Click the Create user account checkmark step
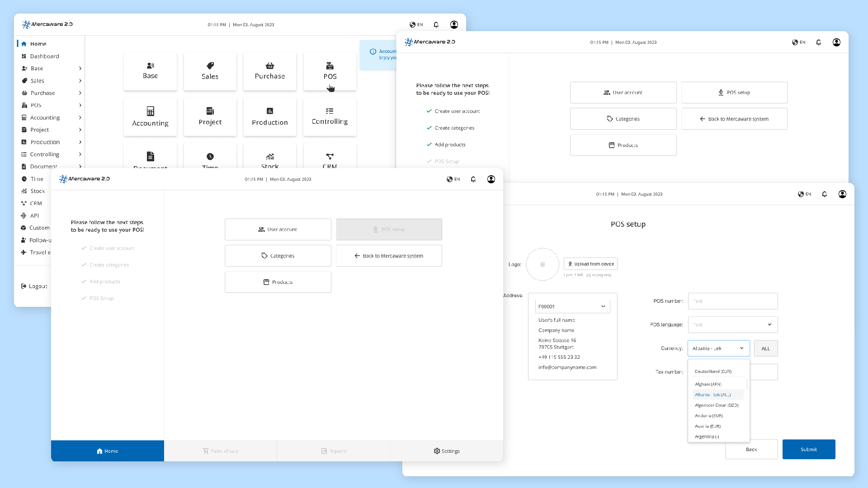868x488 pixels. [x=453, y=111]
